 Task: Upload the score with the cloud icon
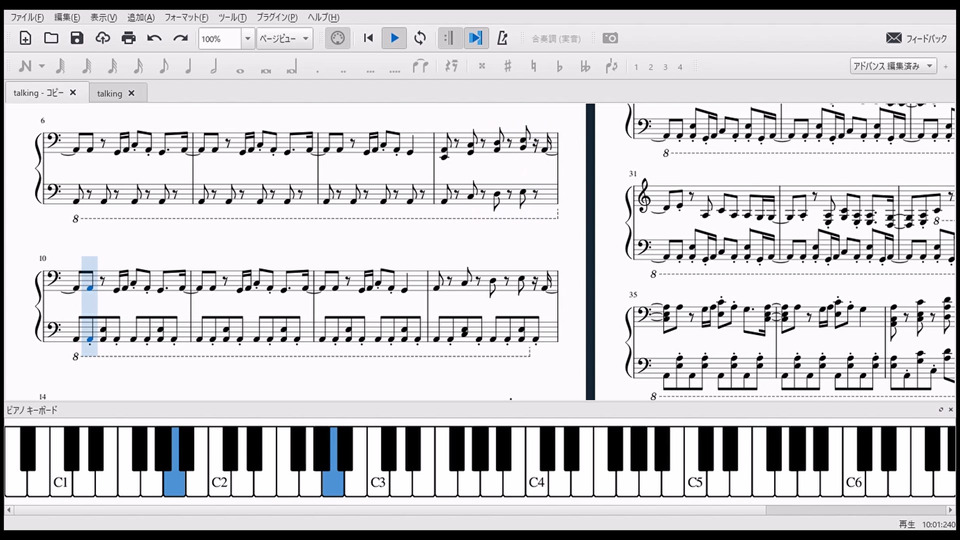(x=102, y=38)
